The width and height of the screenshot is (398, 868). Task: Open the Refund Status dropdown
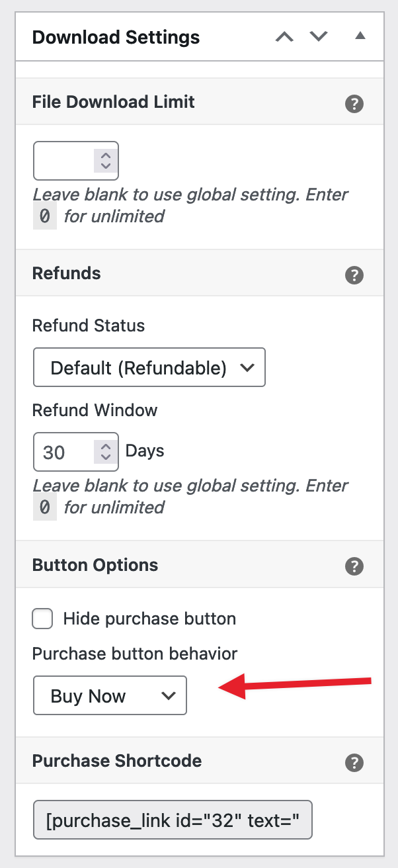click(149, 367)
